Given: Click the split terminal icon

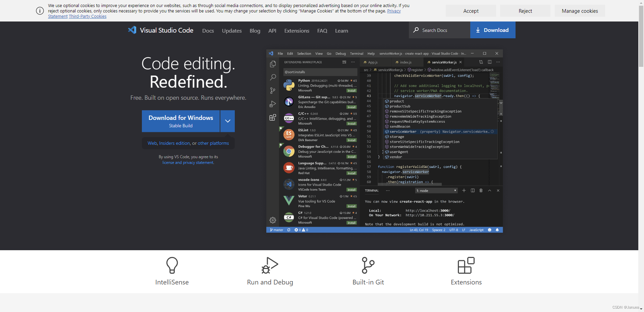Looking at the screenshot, I should click(x=473, y=190).
